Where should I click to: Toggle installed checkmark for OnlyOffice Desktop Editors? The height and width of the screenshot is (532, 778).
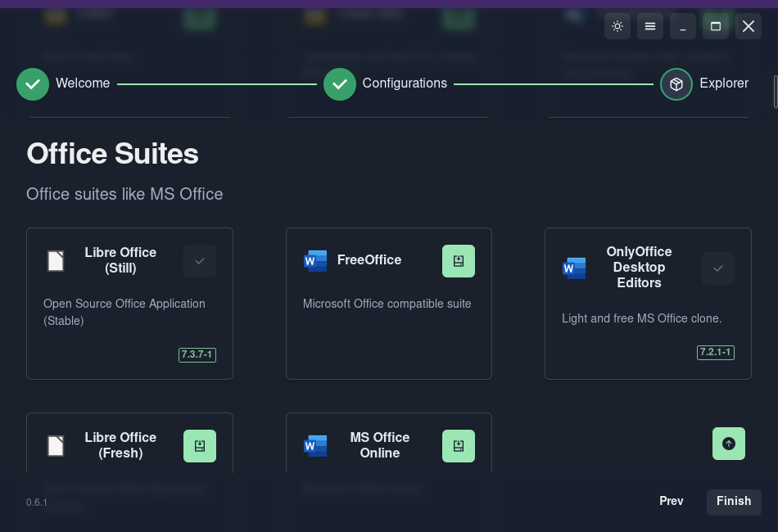[718, 268]
